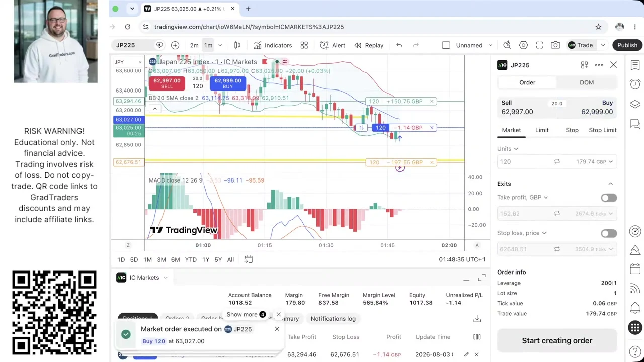Open the Unnamed layout dropdown

coord(474,45)
